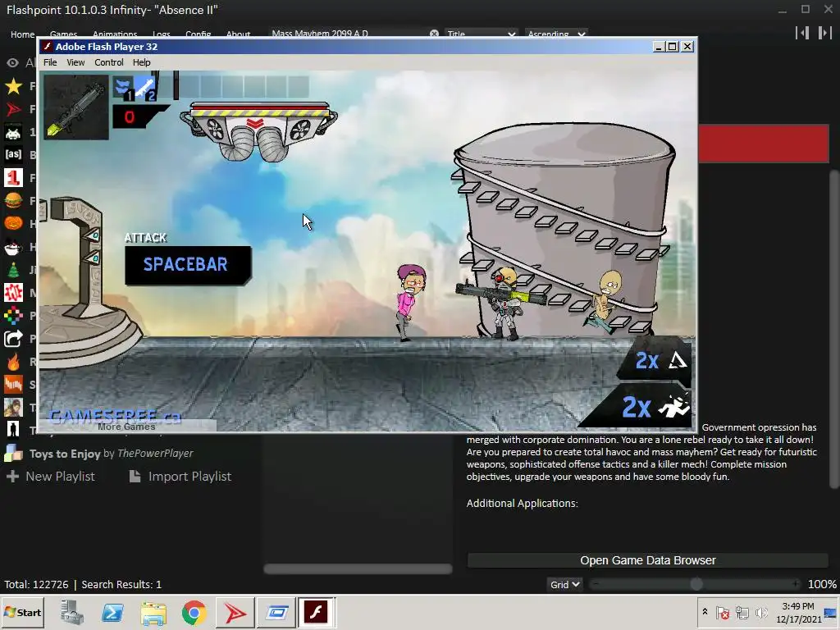Image resolution: width=840 pixels, height=630 pixels.
Task: Open the jack-o-lantern pumpkin playlist icon
Action: tap(13, 223)
